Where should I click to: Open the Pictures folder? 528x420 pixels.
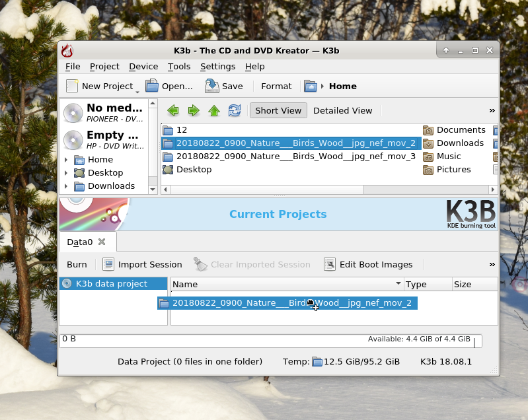tap(447, 170)
